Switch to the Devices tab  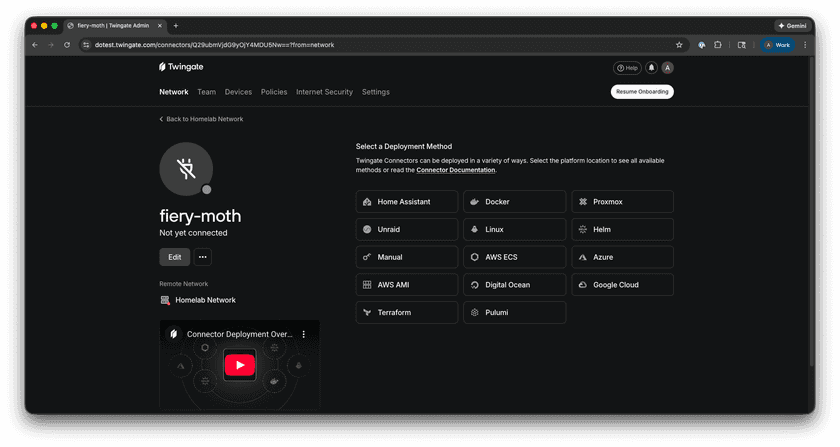point(238,92)
